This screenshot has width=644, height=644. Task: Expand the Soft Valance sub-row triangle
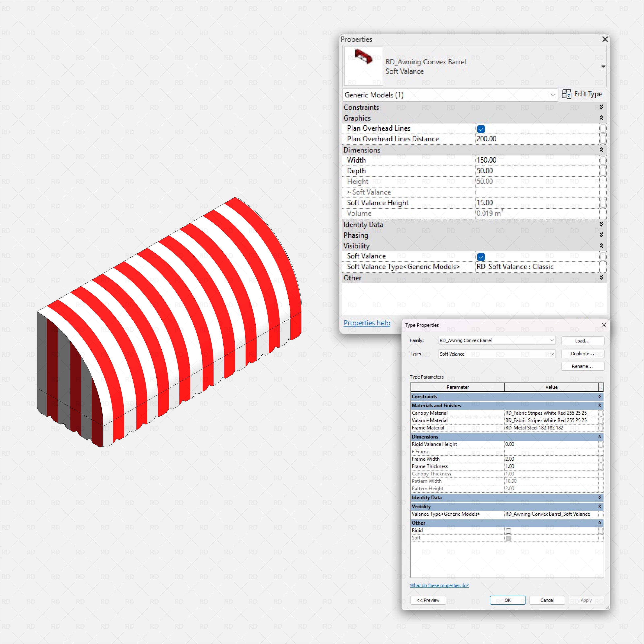coord(349,192)
